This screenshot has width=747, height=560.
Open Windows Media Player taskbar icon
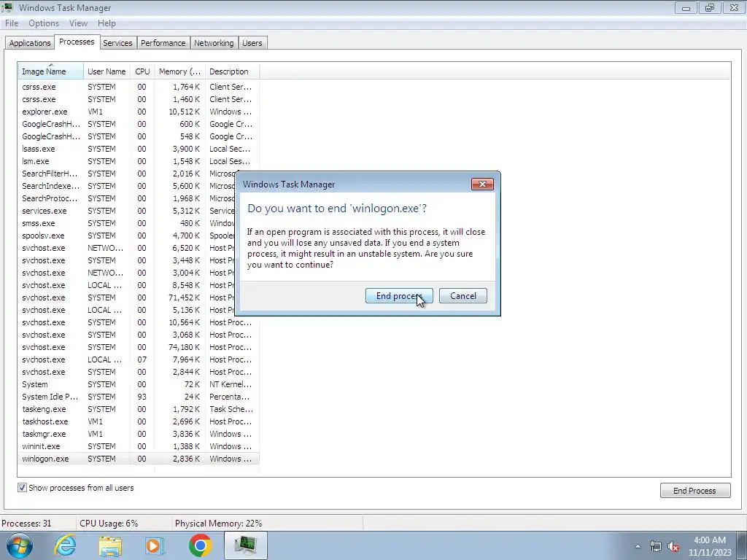[x=155, y=545]
